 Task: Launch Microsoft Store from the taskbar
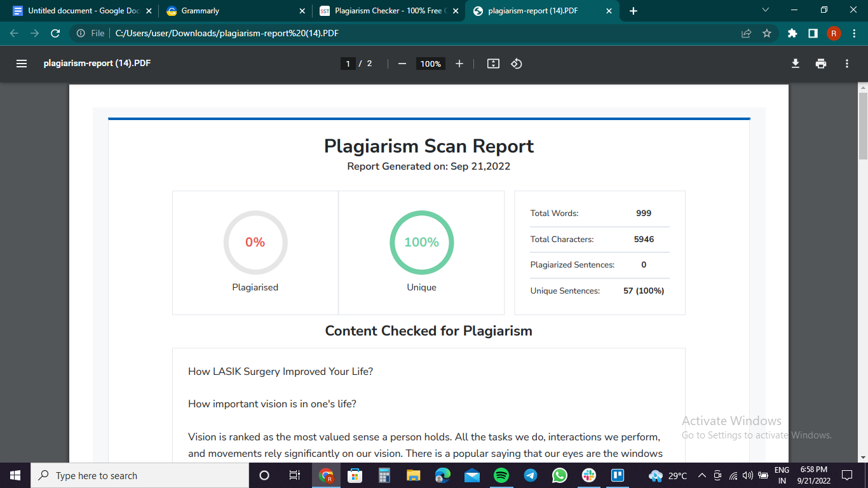(355, 475)
